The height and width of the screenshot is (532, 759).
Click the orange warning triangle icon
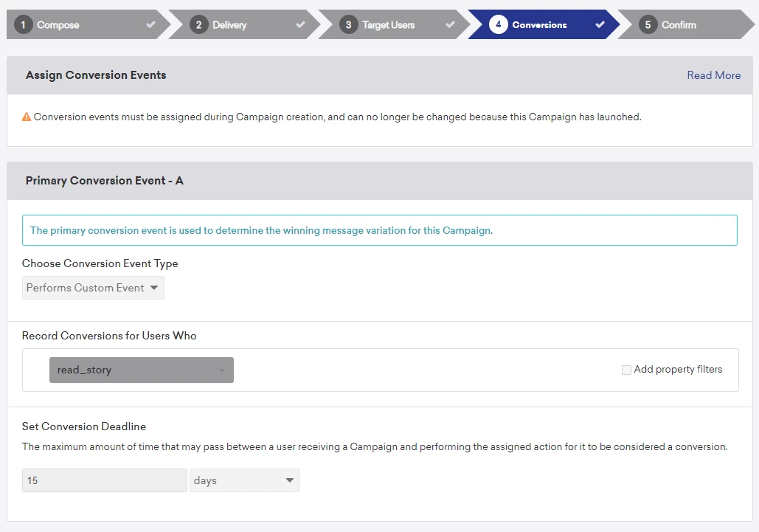click(27, 117)
